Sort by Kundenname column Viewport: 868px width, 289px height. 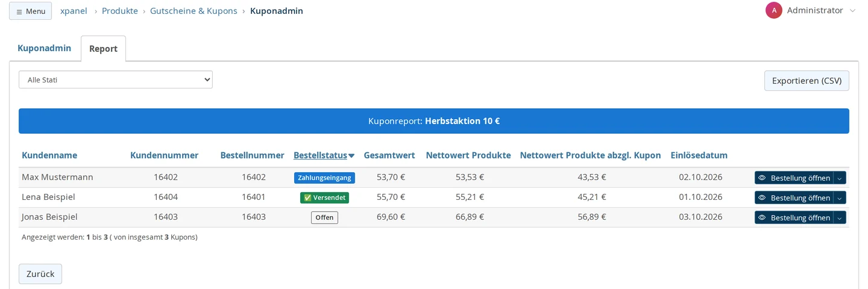[x=49, y=155]
